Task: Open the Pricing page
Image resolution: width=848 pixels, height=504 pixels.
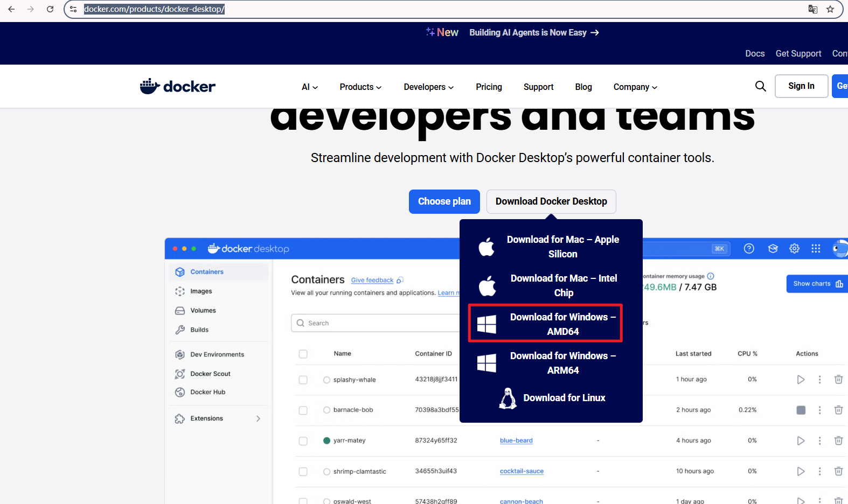Action: point(489,87)
